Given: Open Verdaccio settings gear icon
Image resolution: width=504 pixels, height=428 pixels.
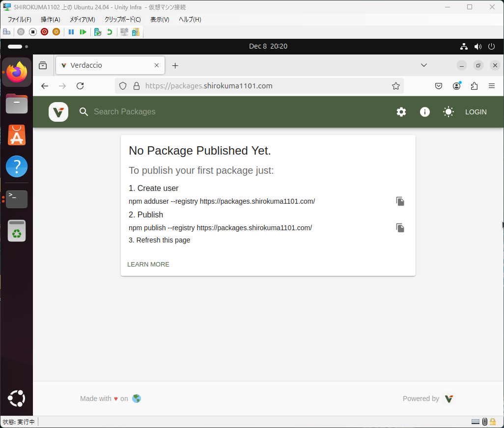Looking at the screenshot, I should pos(401,112).
